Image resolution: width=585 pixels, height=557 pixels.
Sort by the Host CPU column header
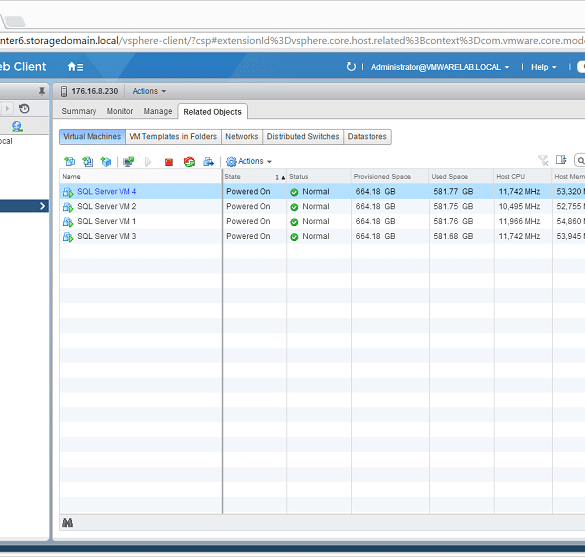pyautogui.click(x=523, y=176)
